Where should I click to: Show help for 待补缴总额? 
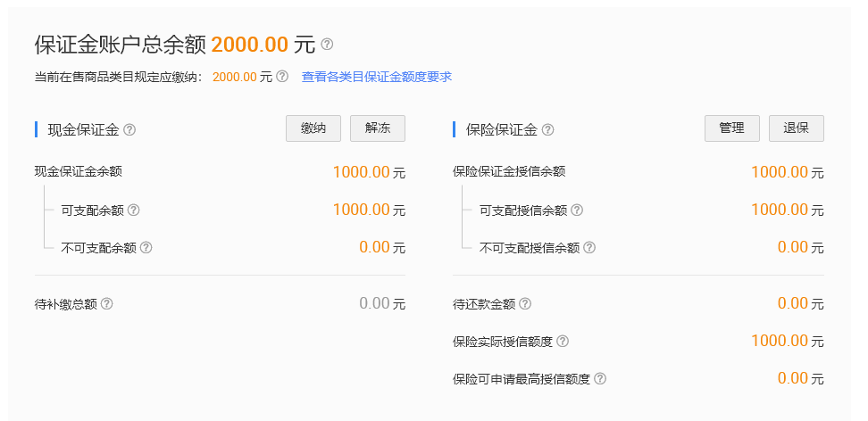point(107,303)
